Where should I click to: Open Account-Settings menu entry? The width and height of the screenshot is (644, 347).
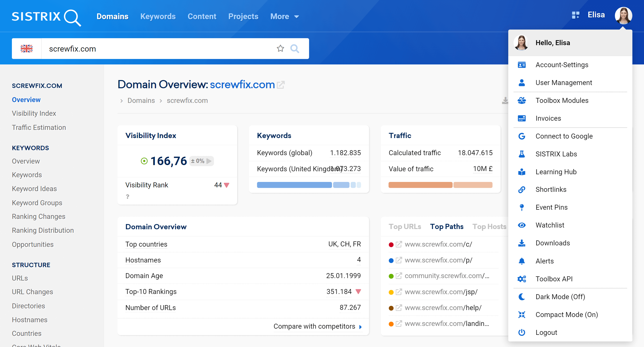click(570, 65)
